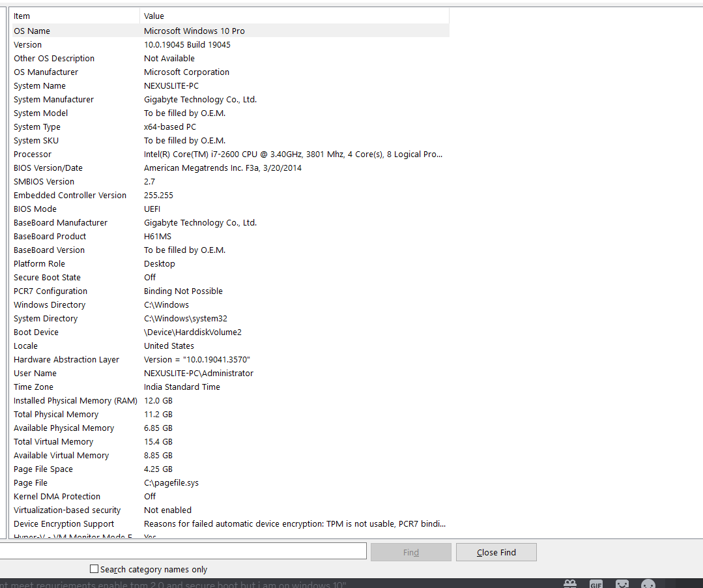This screenshot has width=703, height=588.
Task: Select Hardware Abstraction Layer row
Action: click(229, 359)
